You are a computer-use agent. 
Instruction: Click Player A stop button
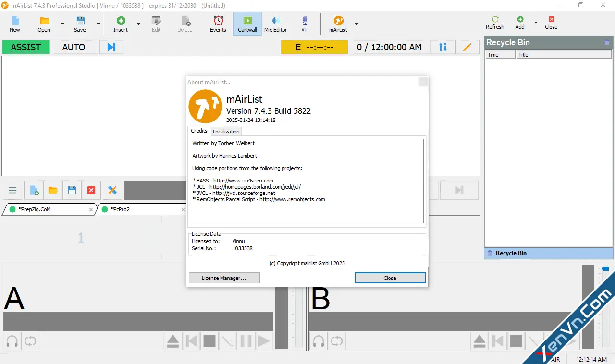(x=209, y=341)
